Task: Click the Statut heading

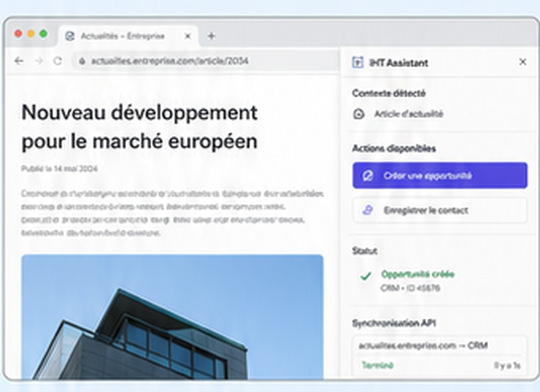Action: click(364, 251)
